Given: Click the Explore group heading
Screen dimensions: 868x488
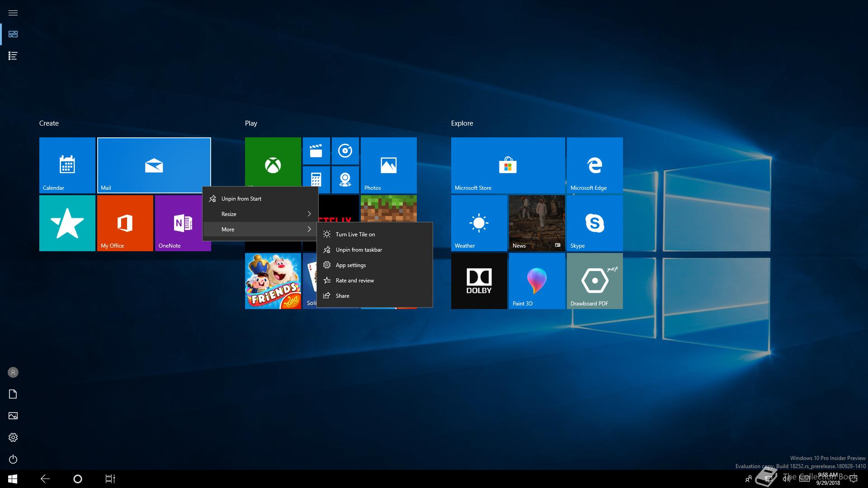Looking at the screenshot, I should point(462,123).
